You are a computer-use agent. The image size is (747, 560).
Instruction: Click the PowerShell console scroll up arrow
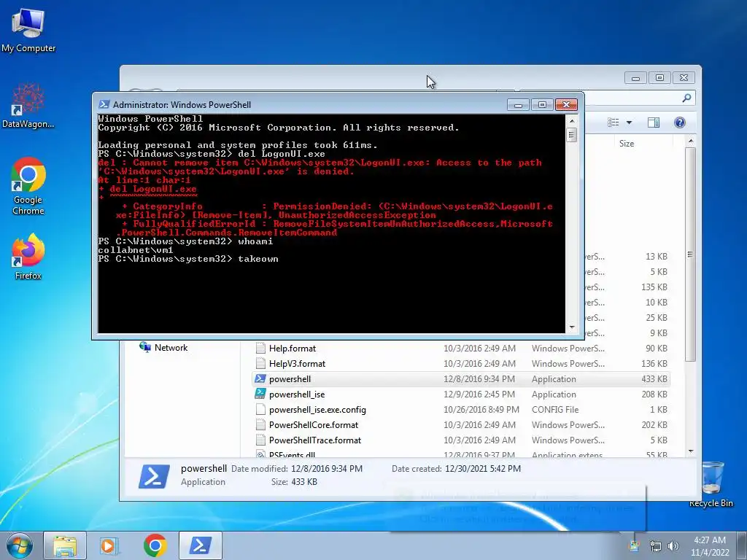coord(572,121)
